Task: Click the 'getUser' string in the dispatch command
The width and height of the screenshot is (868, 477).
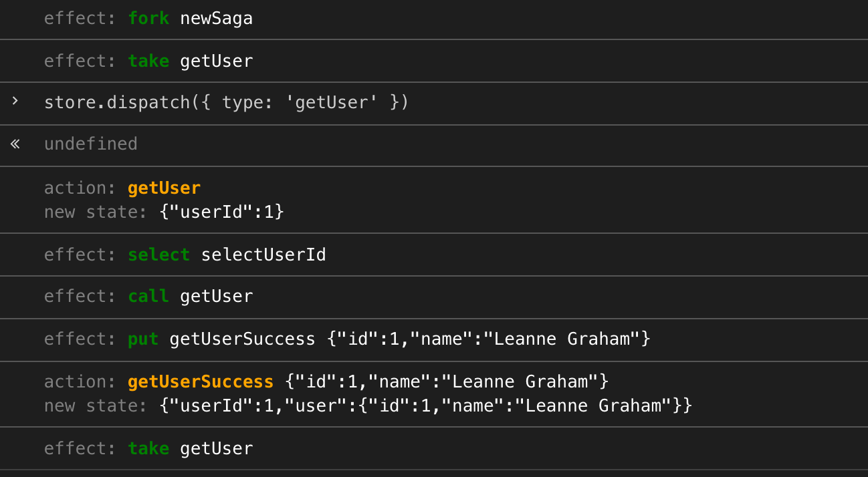Action: pyautogui.click(x=332, y=102)
